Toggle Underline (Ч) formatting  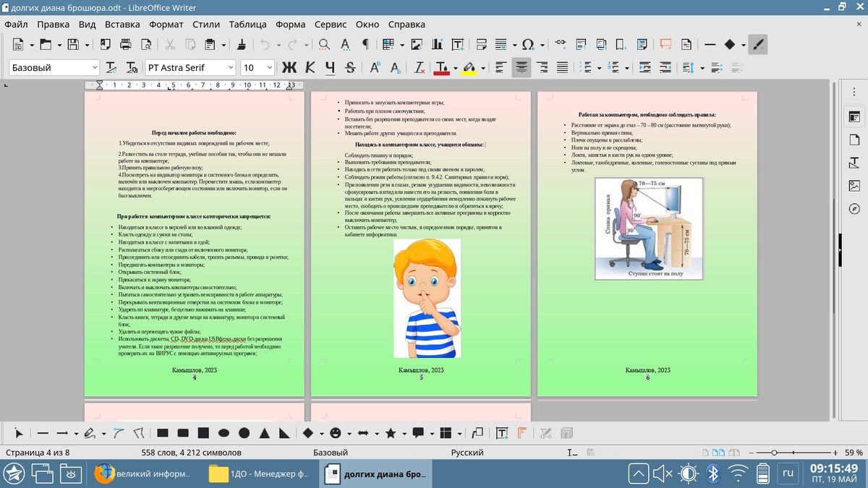(331, 68)
